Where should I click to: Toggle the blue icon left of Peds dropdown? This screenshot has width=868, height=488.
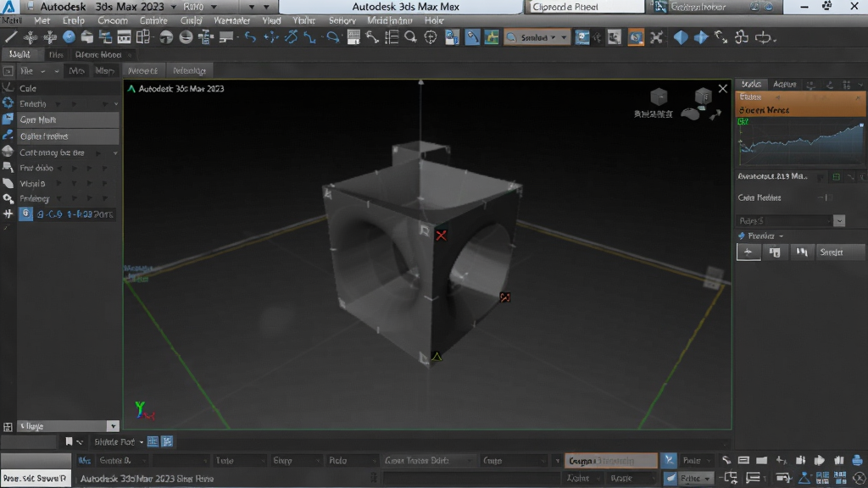point(669,460)
